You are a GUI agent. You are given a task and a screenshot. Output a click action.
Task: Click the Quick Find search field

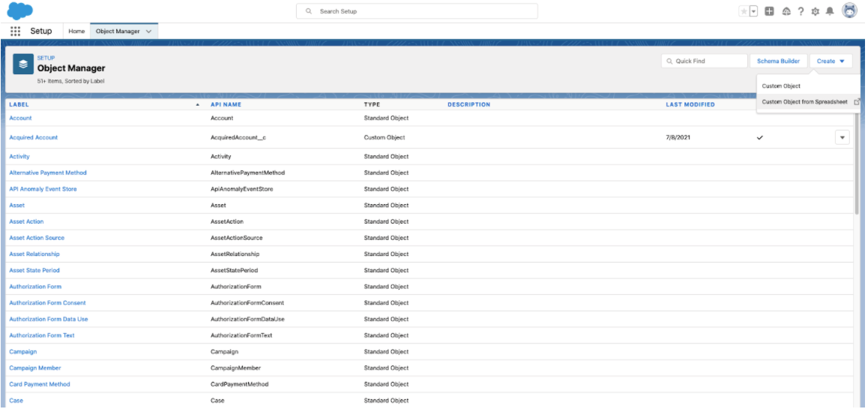(x=708, y=62)
